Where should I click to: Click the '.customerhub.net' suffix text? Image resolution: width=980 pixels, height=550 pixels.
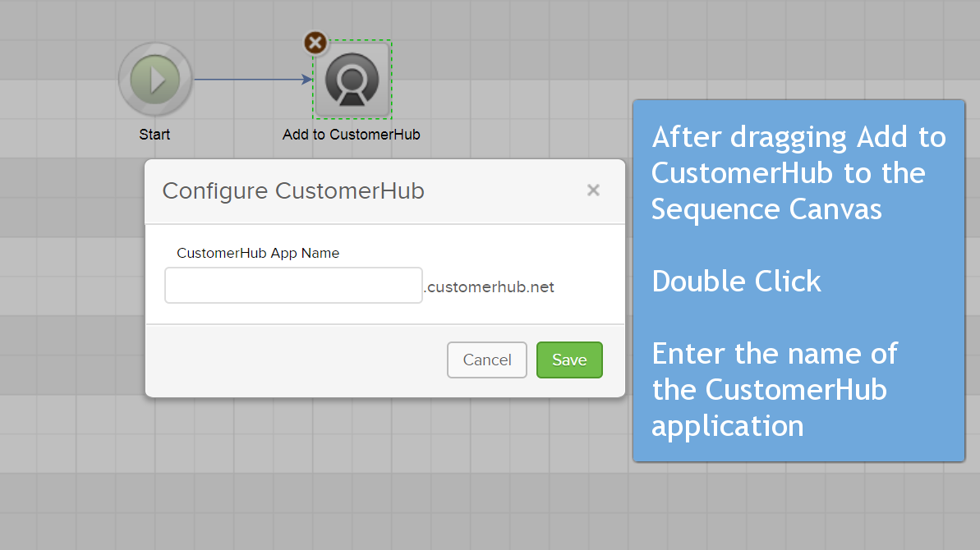[x=489, y=287]
